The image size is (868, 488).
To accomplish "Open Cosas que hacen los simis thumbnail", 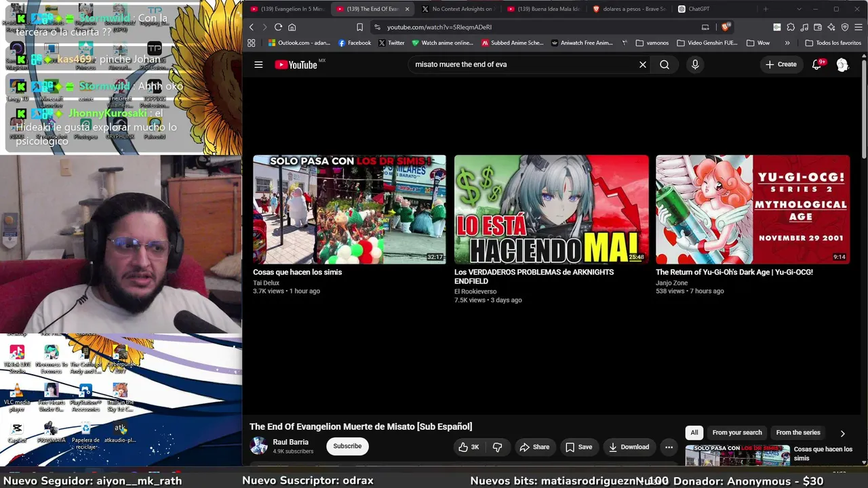I will [349, 209].
